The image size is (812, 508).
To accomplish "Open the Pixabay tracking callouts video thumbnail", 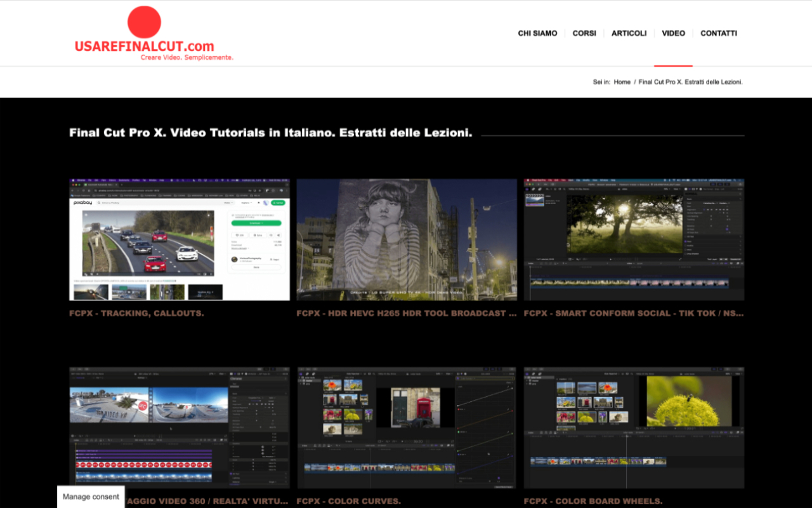I will pyautogui.click(x=180, y=239).
